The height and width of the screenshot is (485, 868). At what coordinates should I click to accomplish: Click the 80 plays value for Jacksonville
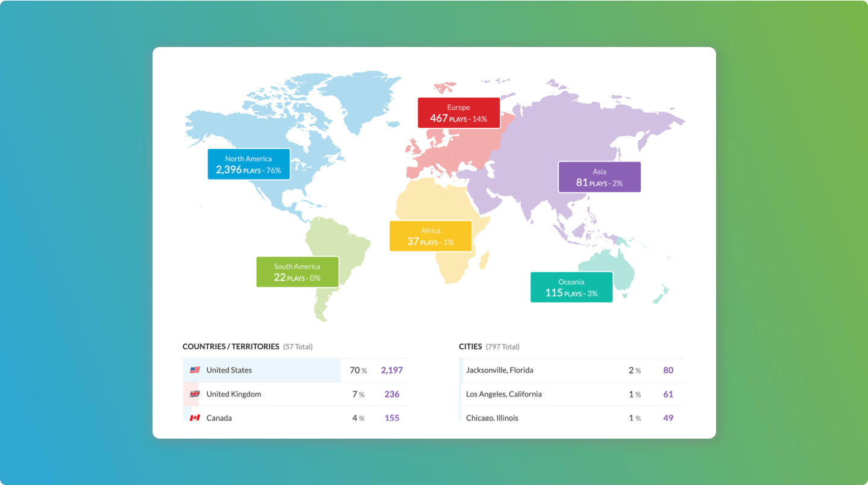click(x=668, y=370)
